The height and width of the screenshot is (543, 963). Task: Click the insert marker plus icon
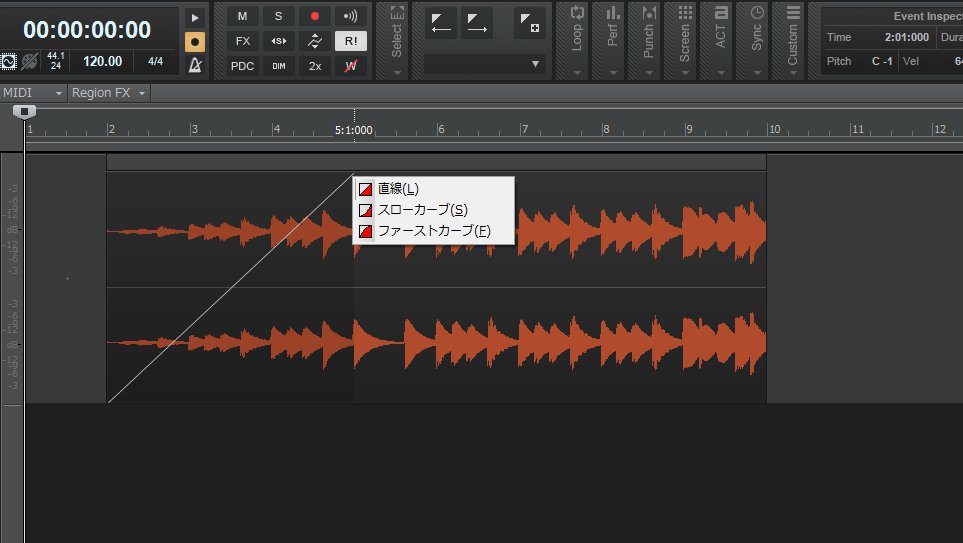(529, 23)
